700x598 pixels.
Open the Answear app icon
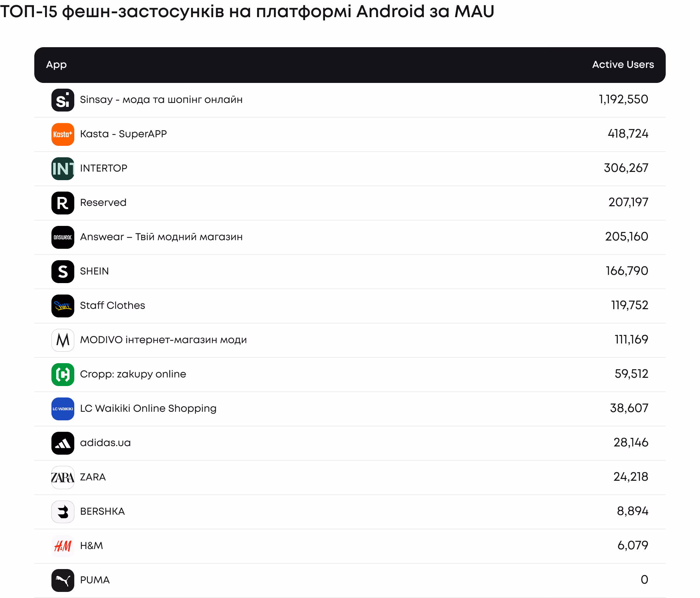tap(63, 237)
